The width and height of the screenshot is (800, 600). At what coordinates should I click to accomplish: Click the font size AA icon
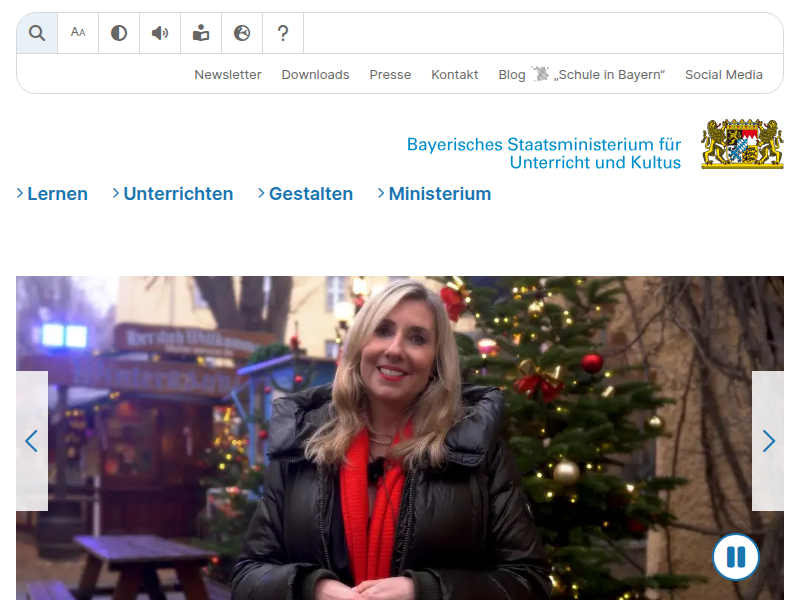pyautogui.click(x=78, y=33)
